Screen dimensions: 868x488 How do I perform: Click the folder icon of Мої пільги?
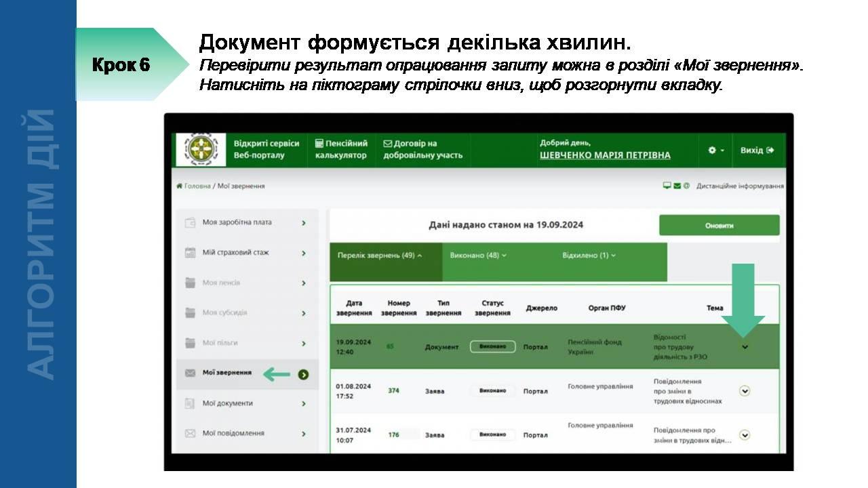191,343
